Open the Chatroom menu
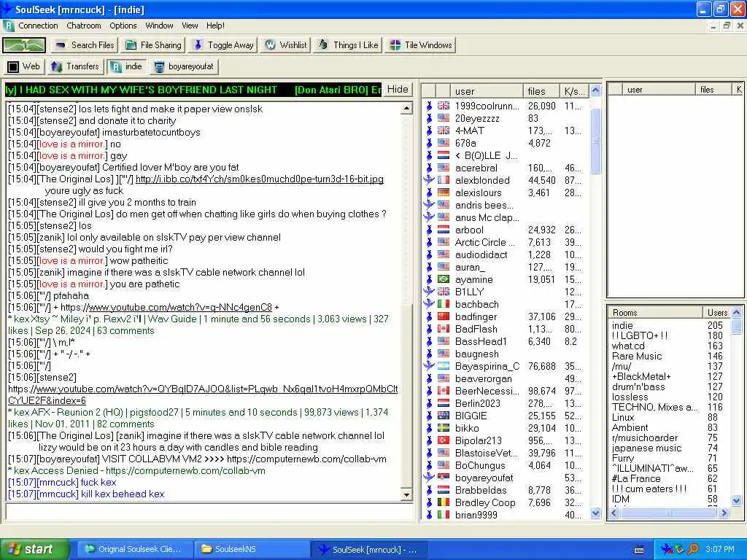This screenshot has width=747, height=560. pos(83,26)
